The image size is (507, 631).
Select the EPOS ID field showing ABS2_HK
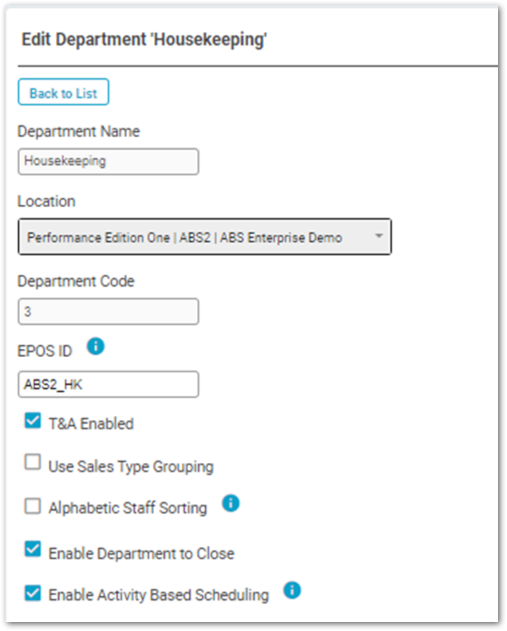(108, 385)
